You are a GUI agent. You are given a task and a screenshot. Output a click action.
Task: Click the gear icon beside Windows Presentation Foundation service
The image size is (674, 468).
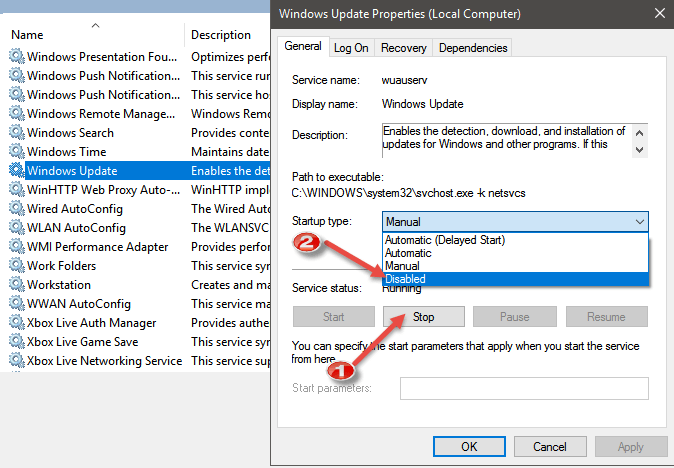tap(16, 56)
